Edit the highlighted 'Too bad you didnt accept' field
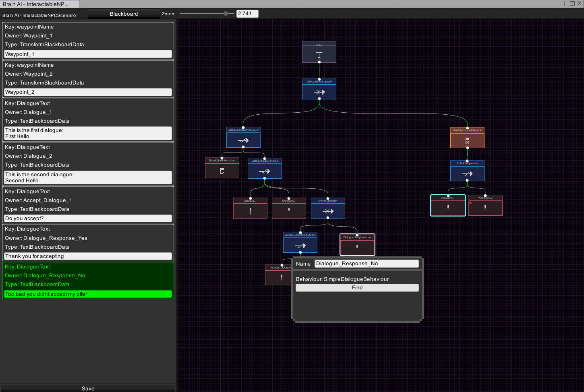 [88, 294]
